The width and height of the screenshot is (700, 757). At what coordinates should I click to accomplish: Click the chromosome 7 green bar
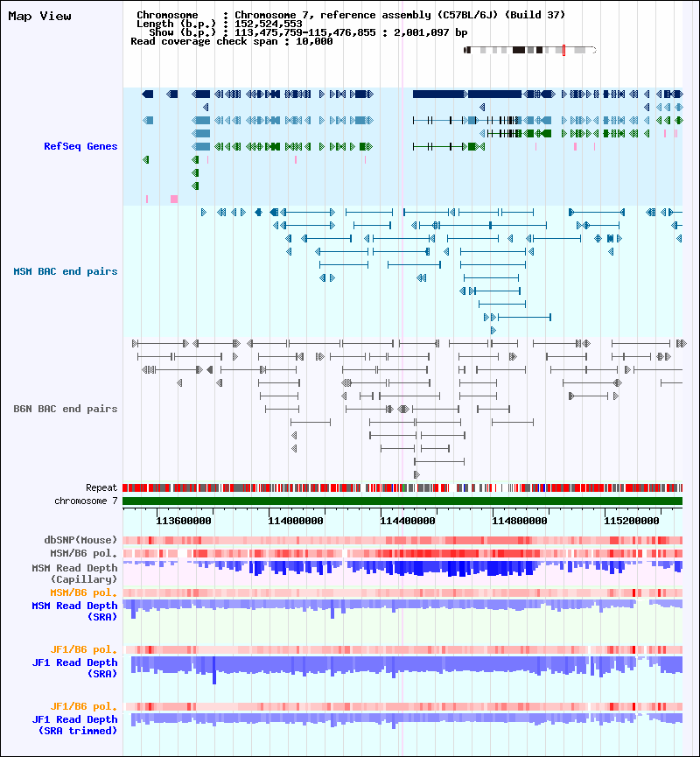click(402, 501)
